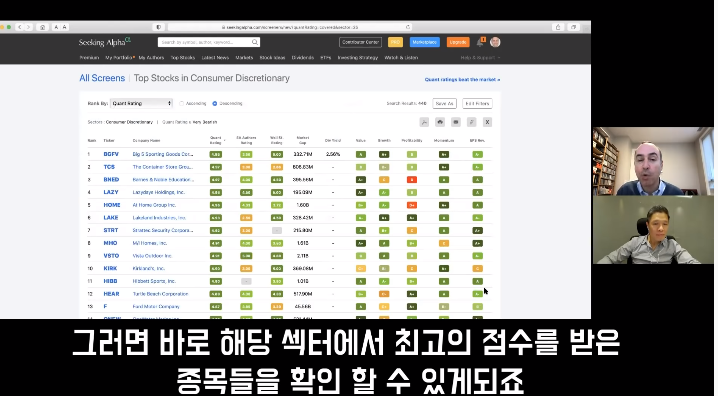Open the Investing Strategy menu
This screenshot has width=718, height=396.
358,58
